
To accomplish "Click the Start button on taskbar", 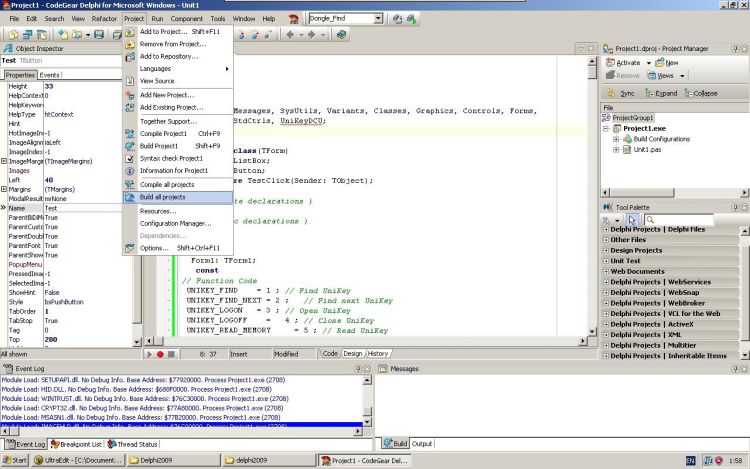I will [x=15, y=460].
